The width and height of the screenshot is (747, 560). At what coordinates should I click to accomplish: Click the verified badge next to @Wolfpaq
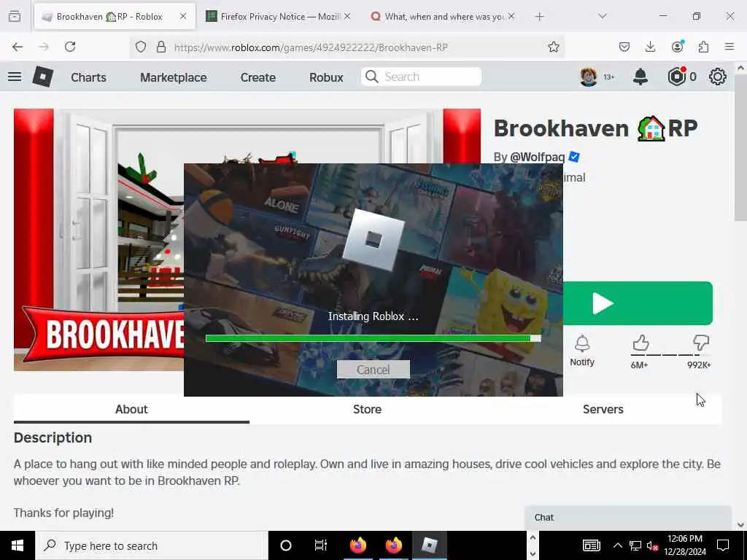(574, 157)
